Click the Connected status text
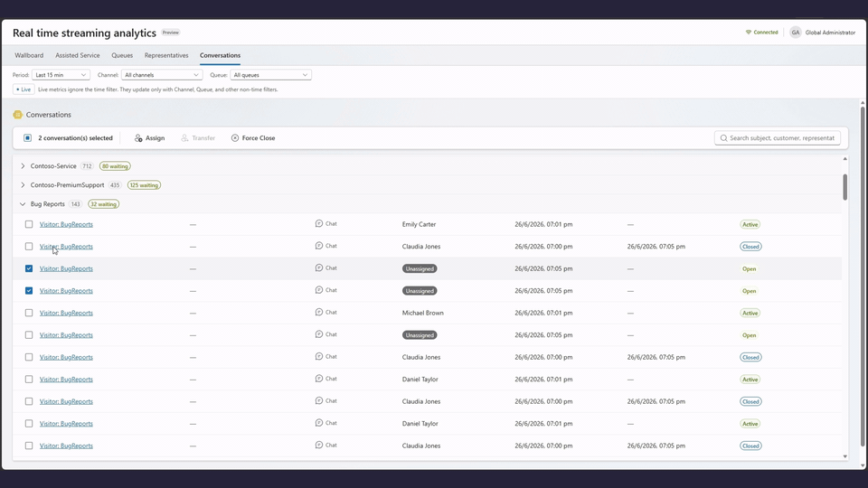Viewport: 868px width, 488px height. tap(766, 33)
